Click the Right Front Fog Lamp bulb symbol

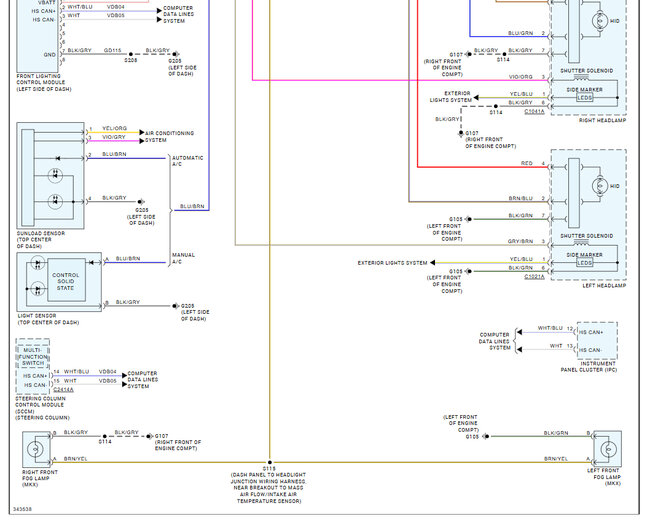click(x=35, y=449)
